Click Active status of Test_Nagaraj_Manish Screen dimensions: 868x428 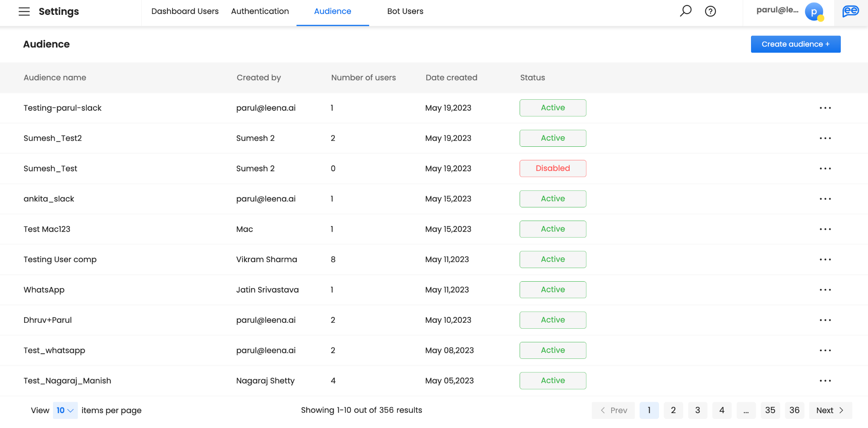pyautogui.click(x=553, y=381)
